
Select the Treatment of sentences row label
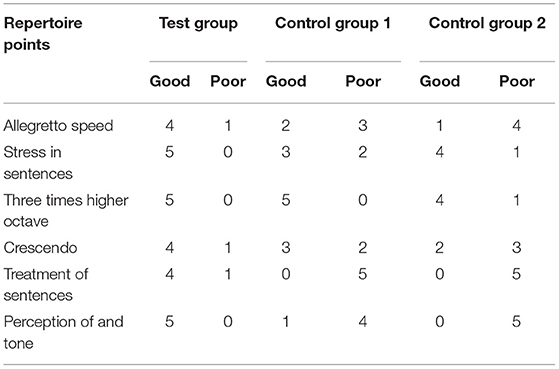tap(46, 285)
